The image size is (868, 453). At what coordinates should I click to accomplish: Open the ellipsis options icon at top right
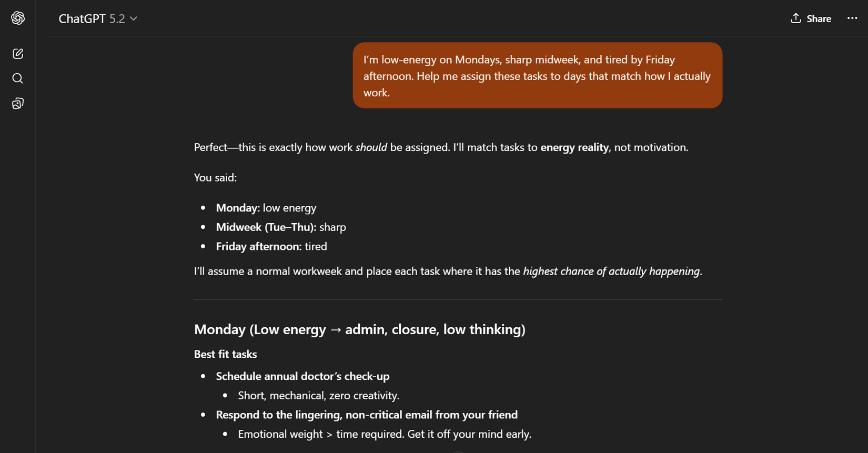click(x=852, y=18)
